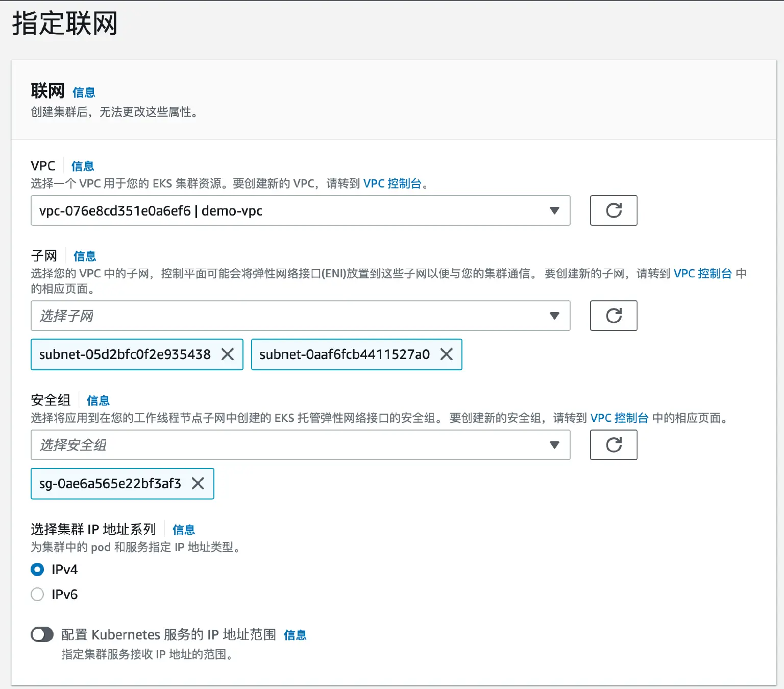Open VPC 控制台 link in security group description
Viewport: 784px width, 689px height.
coord(619,418)
